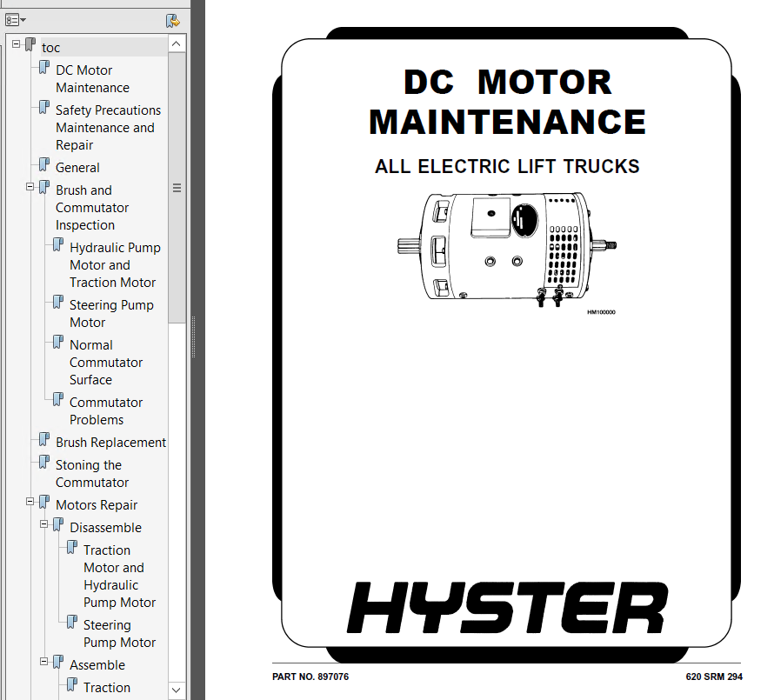This screenshot has width=774, height=700.
Task: Collapse the Disassemble bookmark
Action: pyautogui.click(x=44, y=524)
